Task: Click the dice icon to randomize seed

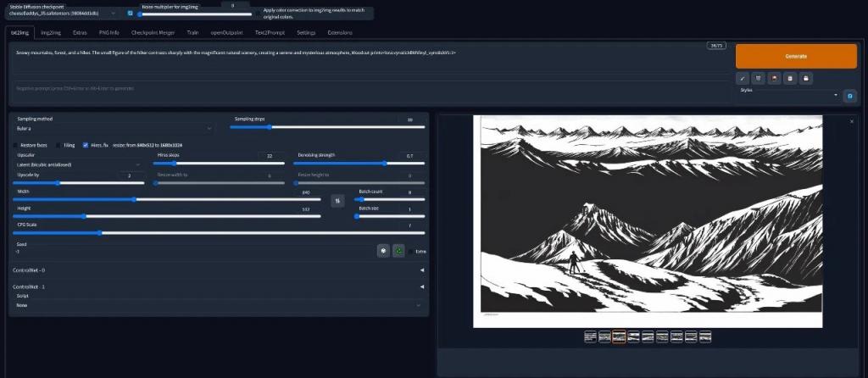Action: [x=383, y=251]
